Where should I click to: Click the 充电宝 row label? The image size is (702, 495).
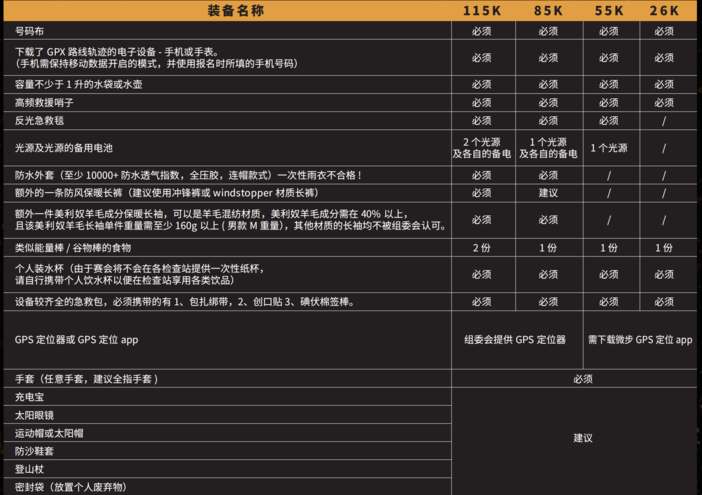point(30,397)
